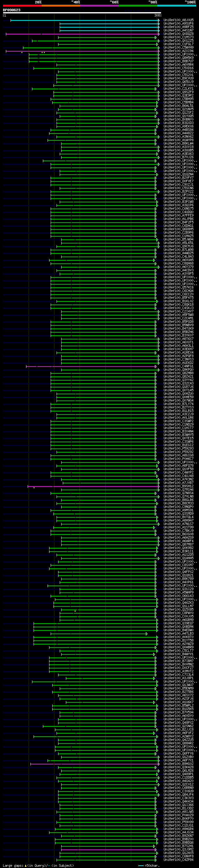
Task: Click the UniRef100_P0A6C7 label
Action: 178,459
